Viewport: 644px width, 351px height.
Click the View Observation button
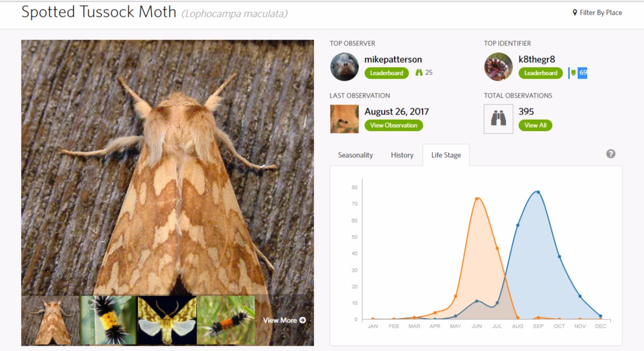[393, 125]
